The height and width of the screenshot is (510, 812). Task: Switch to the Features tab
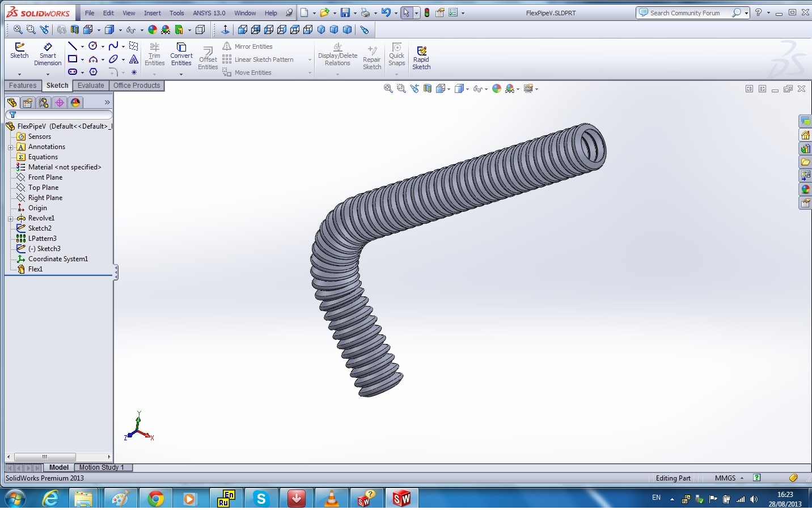[x=23, y=86]
